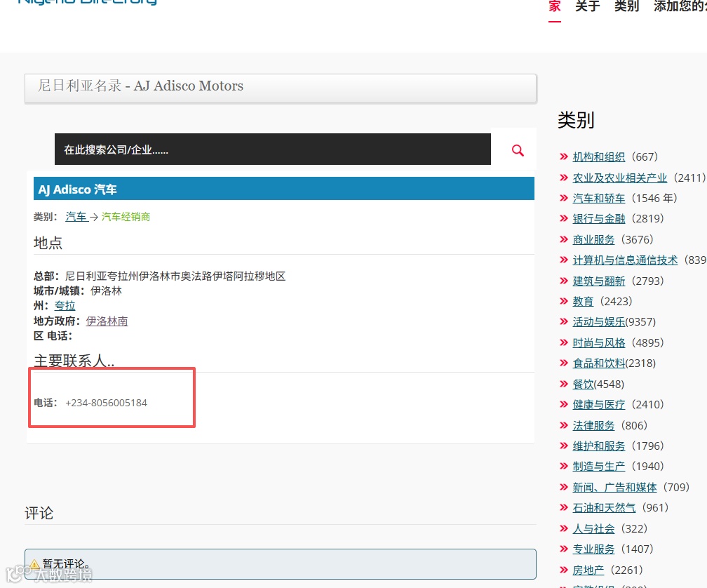Image resolution: width=707 pixels, height=588 pixels.
Task: Open the 家 home menu item
Action: point(555,6)
